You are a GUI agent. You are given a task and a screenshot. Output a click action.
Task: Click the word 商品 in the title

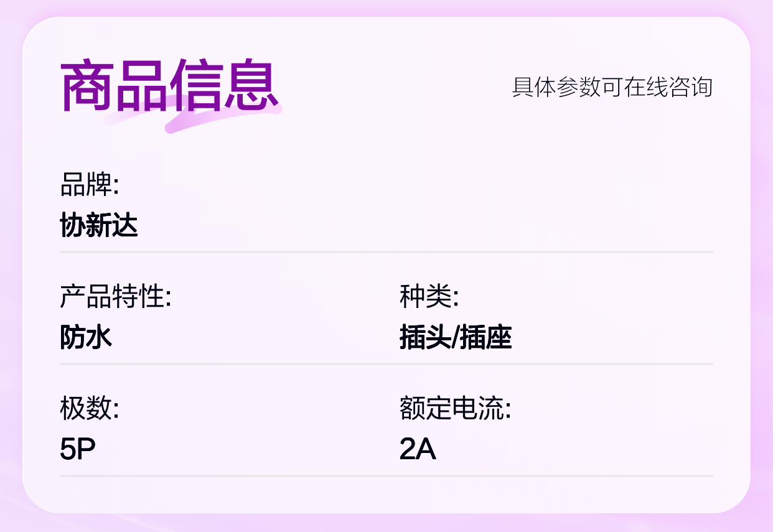coord(115,86)
